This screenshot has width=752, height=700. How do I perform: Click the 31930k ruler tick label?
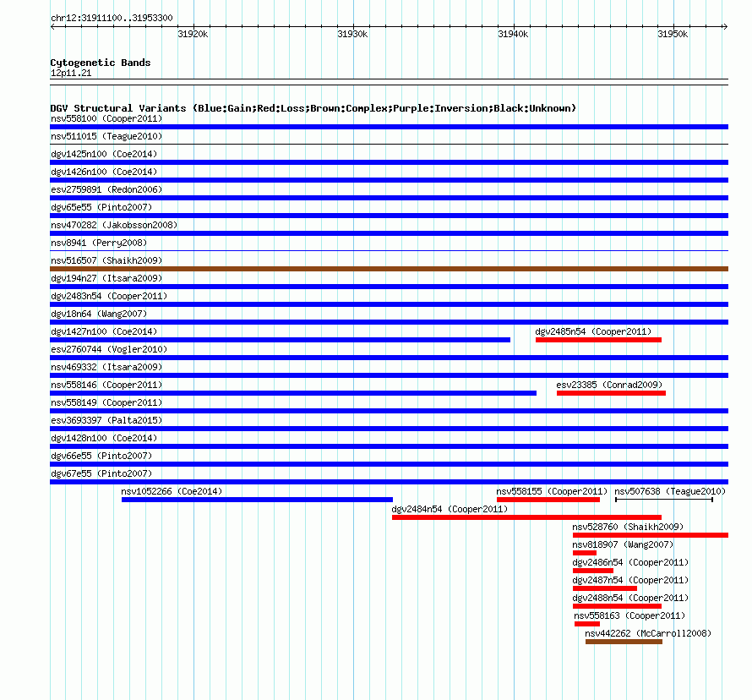click(352, 34)
